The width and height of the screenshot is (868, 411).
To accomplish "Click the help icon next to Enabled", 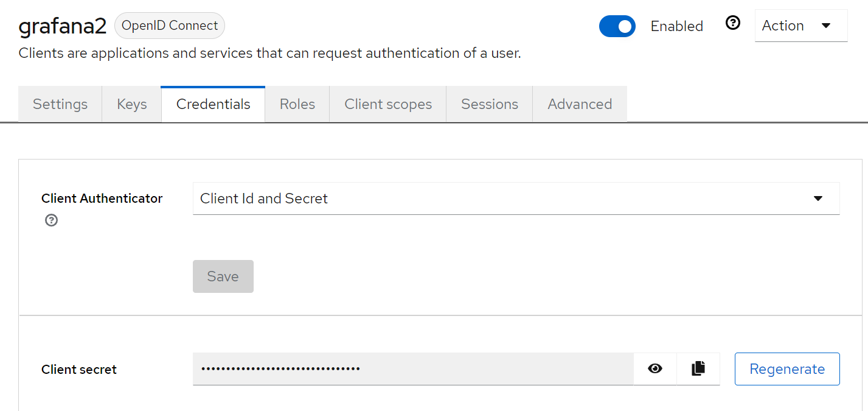I will click(733, 23).
